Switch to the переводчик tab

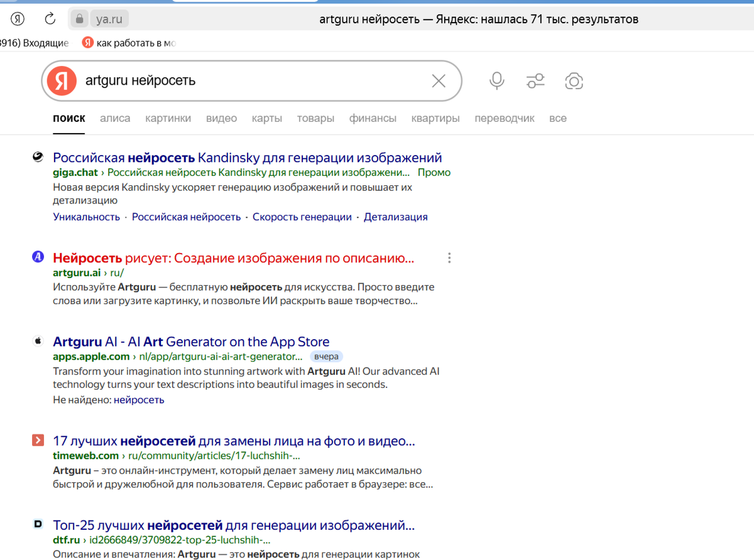(x=505, y=118)
